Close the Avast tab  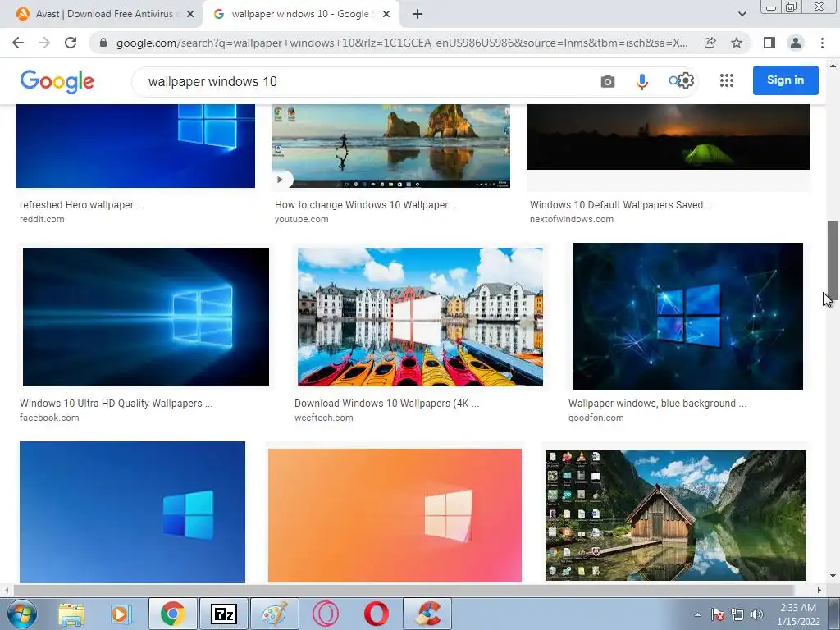(x=190, y=15)
